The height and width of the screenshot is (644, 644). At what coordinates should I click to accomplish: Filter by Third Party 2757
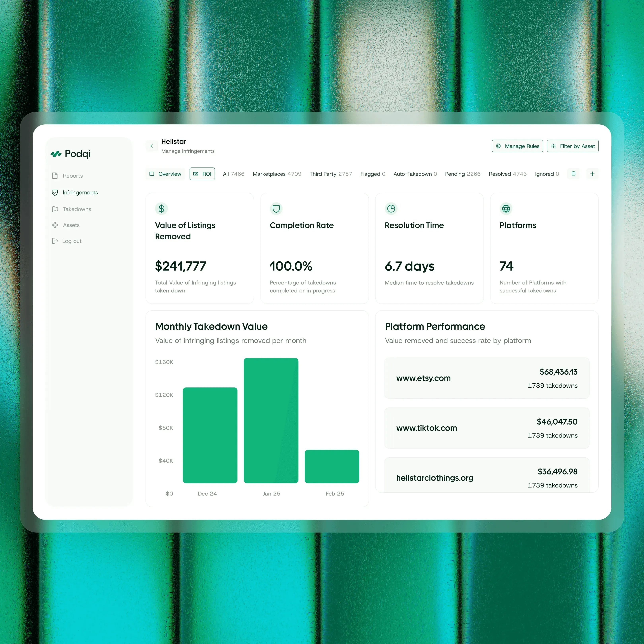[x=331, y=174]
